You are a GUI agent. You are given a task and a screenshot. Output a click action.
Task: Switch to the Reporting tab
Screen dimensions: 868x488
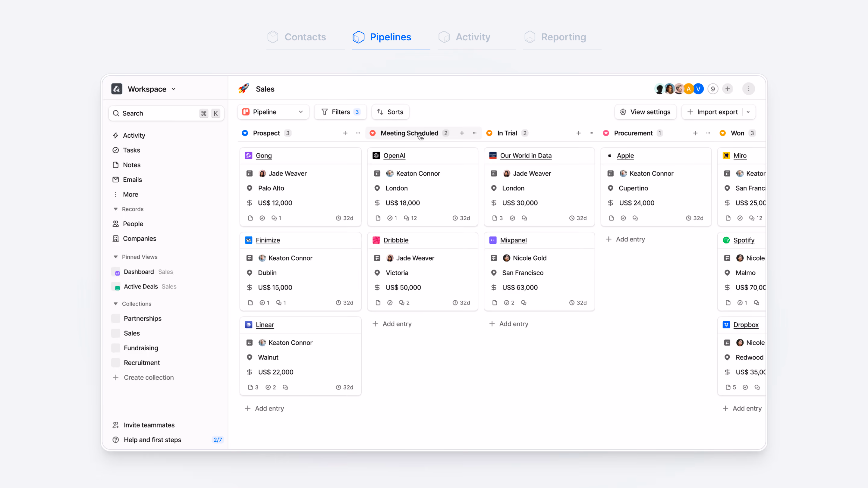562,37
